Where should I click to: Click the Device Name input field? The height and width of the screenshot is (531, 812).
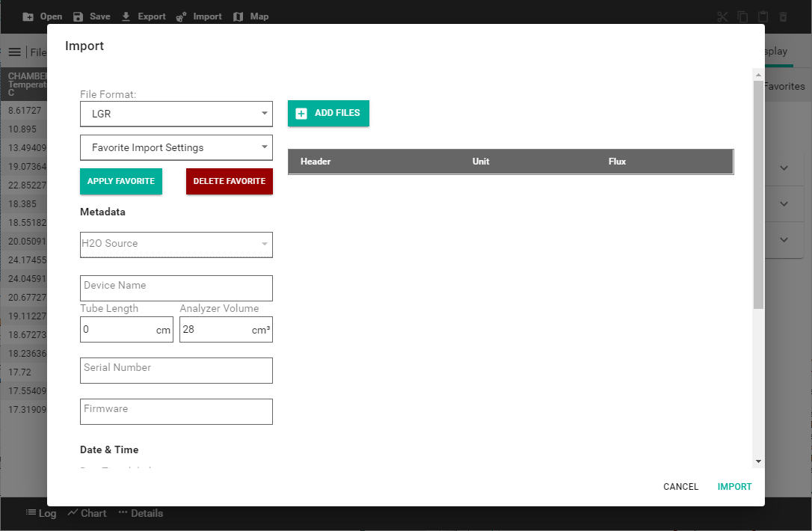point(176,288)
